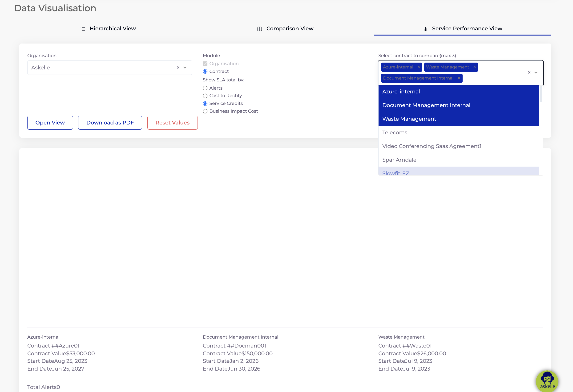Click End DateJun 25, 2027 text
The image size is (573, 392).
tap(56, 369)
